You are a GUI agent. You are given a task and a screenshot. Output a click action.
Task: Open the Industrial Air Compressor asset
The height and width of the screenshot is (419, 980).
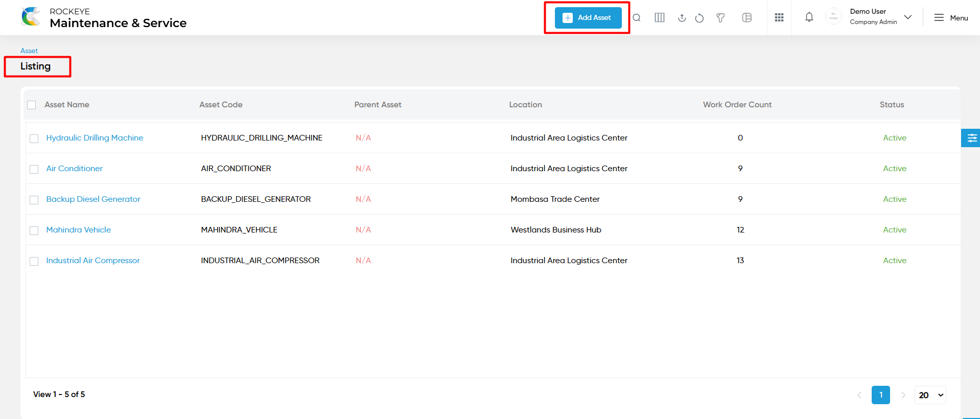tap(93, 261)
